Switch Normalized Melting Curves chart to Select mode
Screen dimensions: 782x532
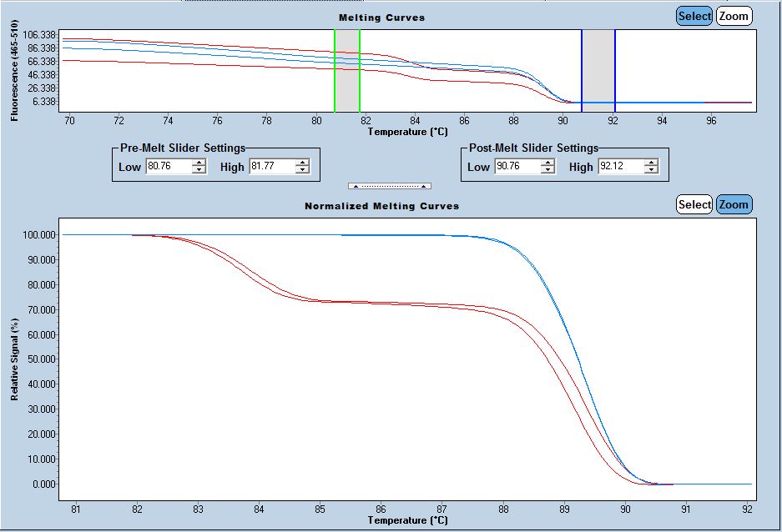pyautogui.click(x=694, y=204)
